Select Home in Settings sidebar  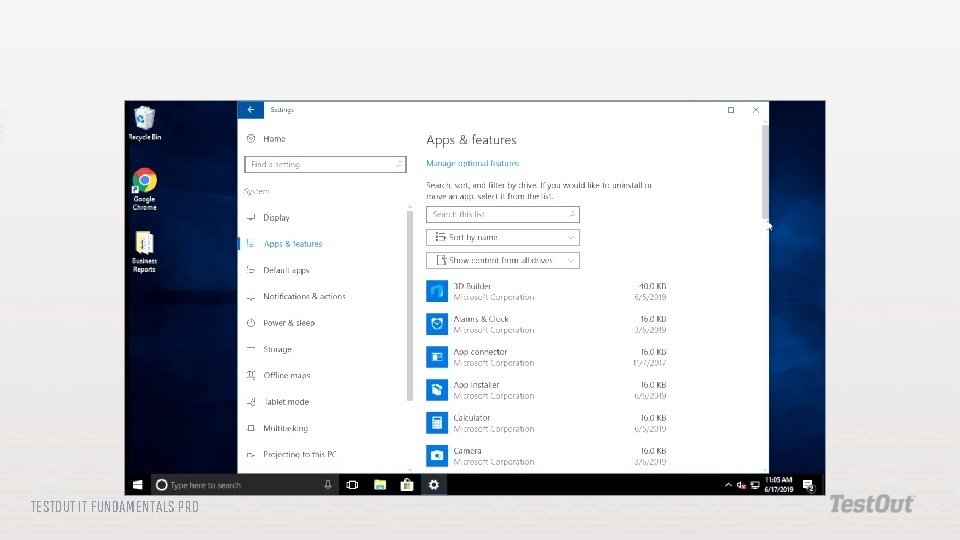[274, 139]
